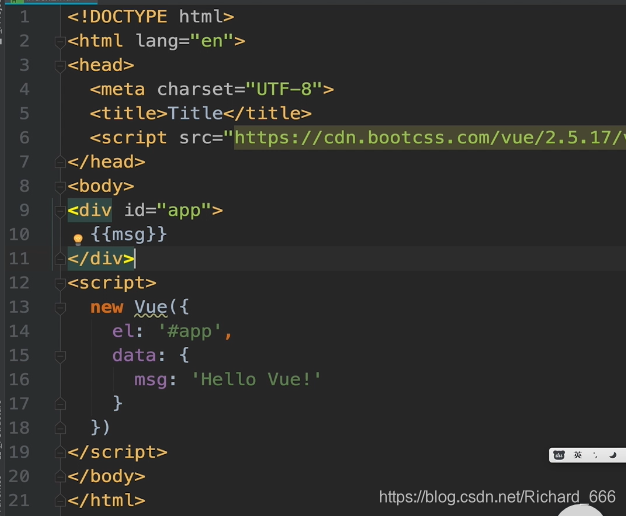
Task: Click the new keyword on line 13
Action: pos(107,308)
